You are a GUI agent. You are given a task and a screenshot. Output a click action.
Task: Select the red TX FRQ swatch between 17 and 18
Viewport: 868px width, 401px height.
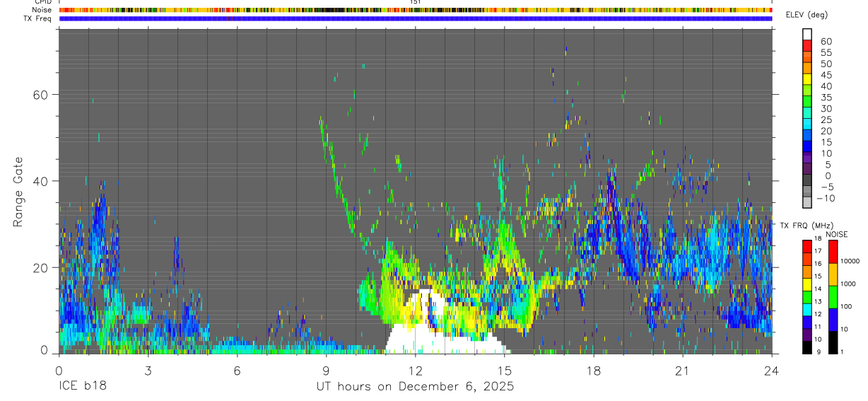point(807,247)
